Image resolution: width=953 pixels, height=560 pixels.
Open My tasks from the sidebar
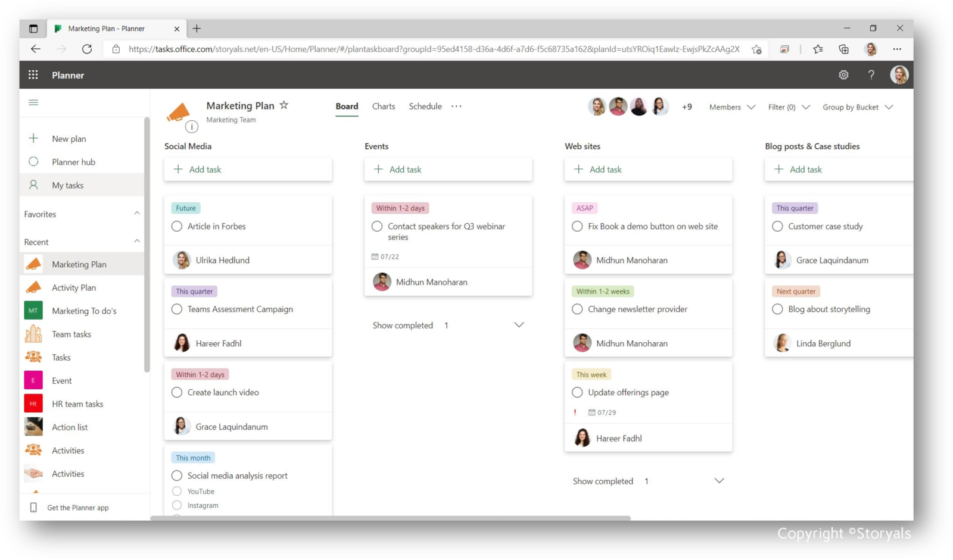pyautogui.click(x=67, y=184)
